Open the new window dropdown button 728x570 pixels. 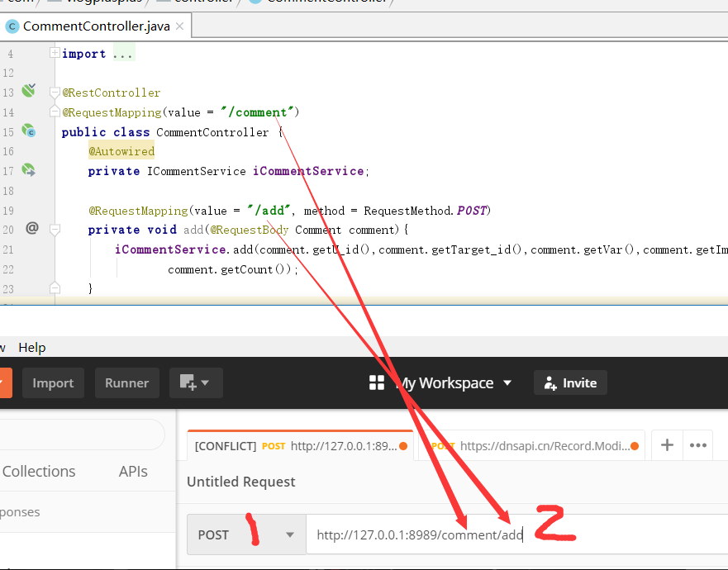pyautogui.click(x=196, y=383)
